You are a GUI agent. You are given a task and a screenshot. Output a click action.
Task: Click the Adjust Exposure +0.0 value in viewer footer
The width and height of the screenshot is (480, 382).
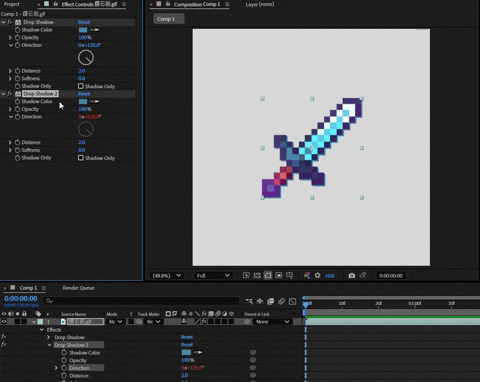tap(330, 276)
